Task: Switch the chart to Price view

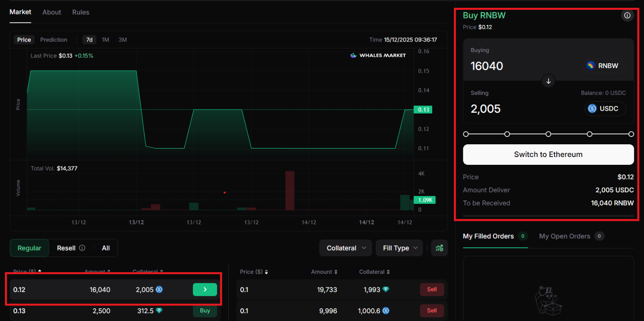Action: [x=24, y=40]
